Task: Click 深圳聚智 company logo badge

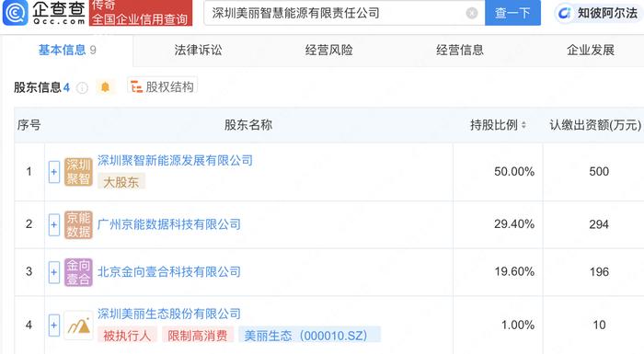Action: (78, 172)
